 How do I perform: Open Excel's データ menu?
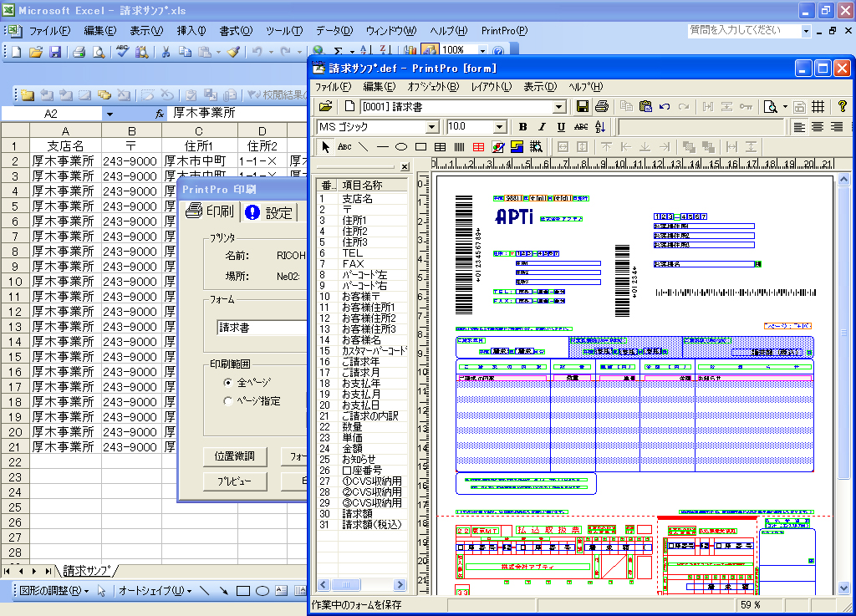point(334,31)
